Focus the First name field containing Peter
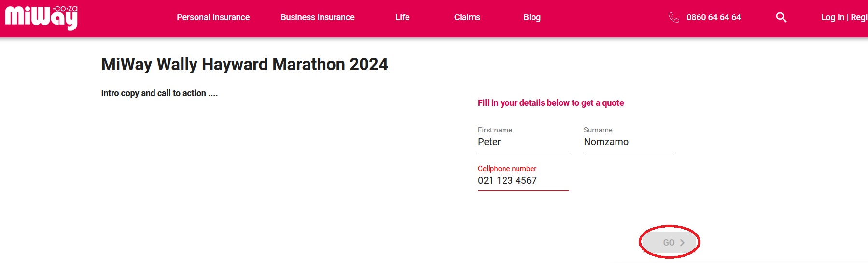868x263 pixels. coord(523,142)
